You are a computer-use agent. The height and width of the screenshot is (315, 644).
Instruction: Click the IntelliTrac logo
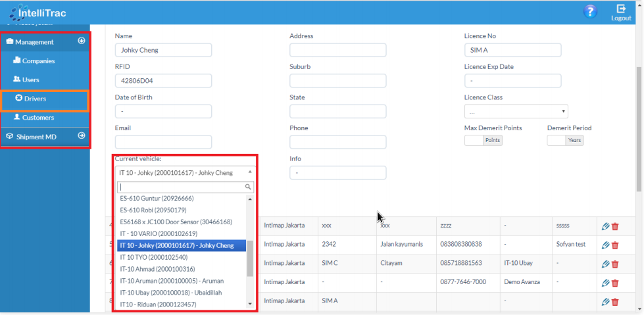point(37,12)
